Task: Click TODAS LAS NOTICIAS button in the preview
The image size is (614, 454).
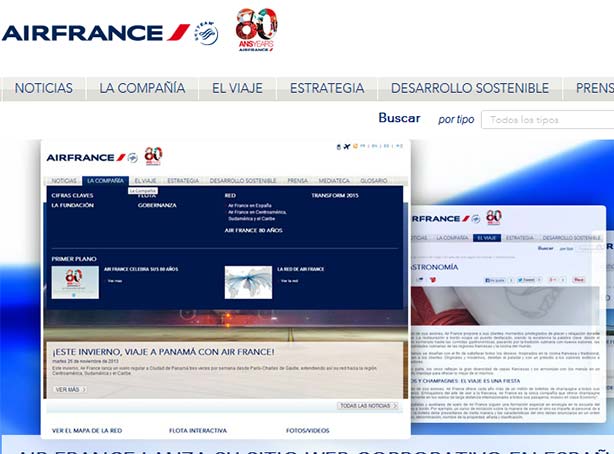Action: pos(368,406)
